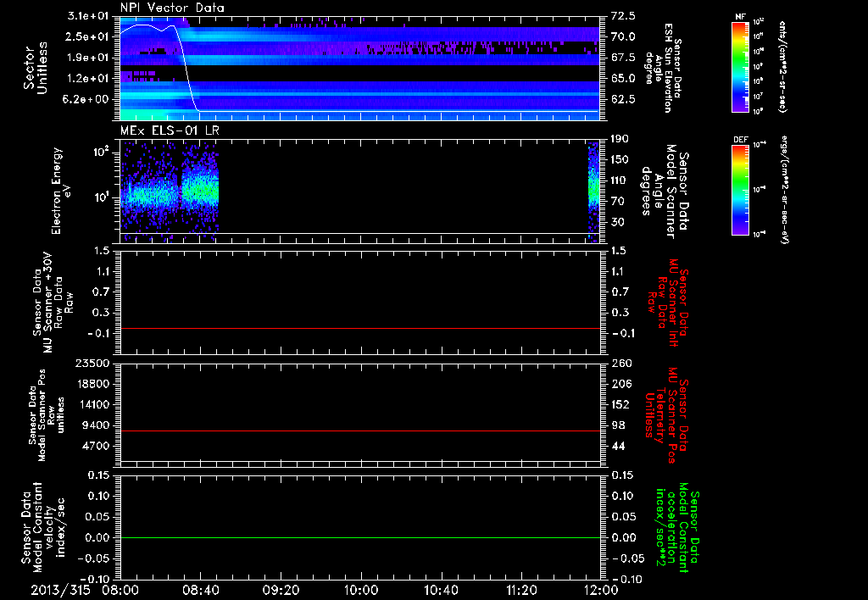Click the 206 telemetry axis tick
Image resolution: width=868 pixels, height=600 pixels.
[x=620, y=384]
